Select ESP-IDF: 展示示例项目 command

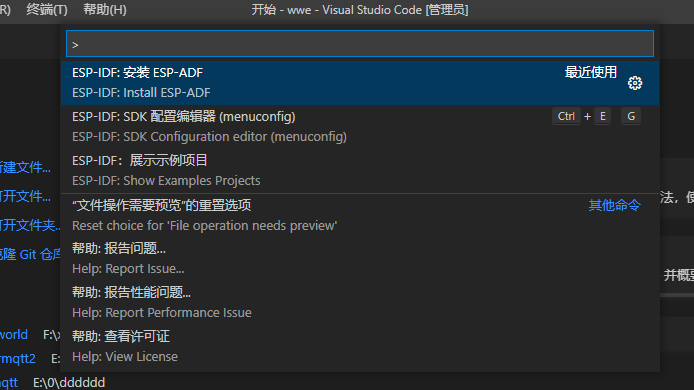pos(360,170)
